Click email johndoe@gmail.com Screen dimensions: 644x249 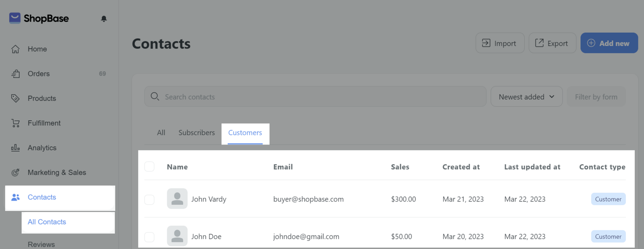pyautogui.click(x=306, y=237)
